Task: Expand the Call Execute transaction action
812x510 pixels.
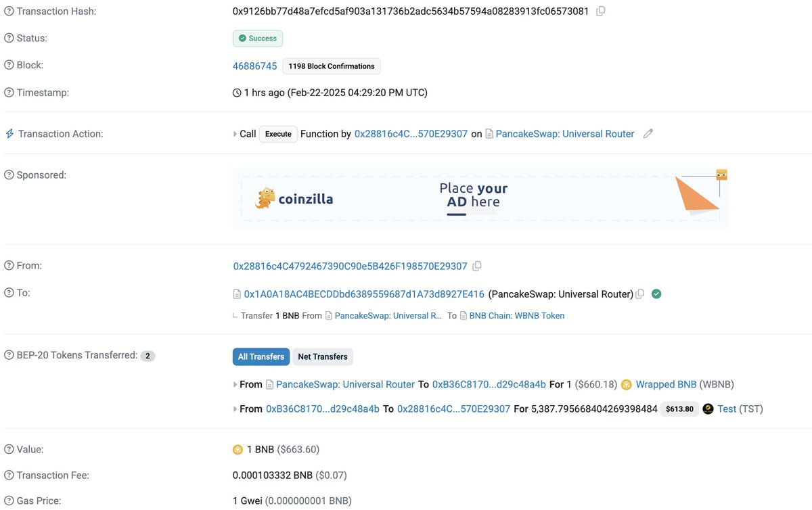Action: (x=235, y=134)
